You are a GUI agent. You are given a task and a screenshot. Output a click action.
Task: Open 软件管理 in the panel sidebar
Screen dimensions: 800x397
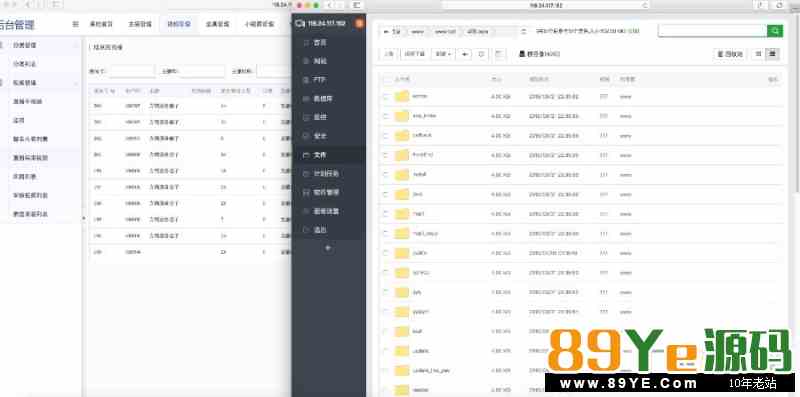329,192
